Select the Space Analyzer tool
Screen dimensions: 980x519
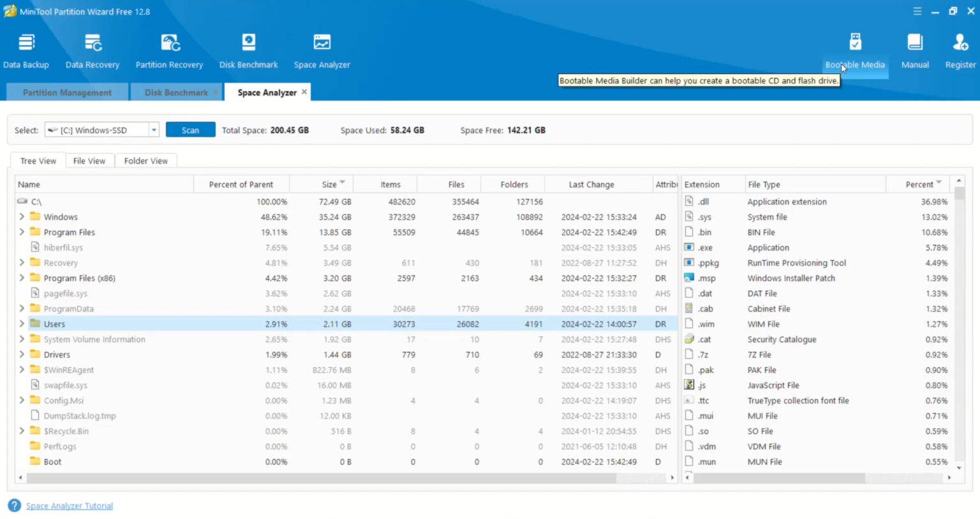[x=322, y=50]
